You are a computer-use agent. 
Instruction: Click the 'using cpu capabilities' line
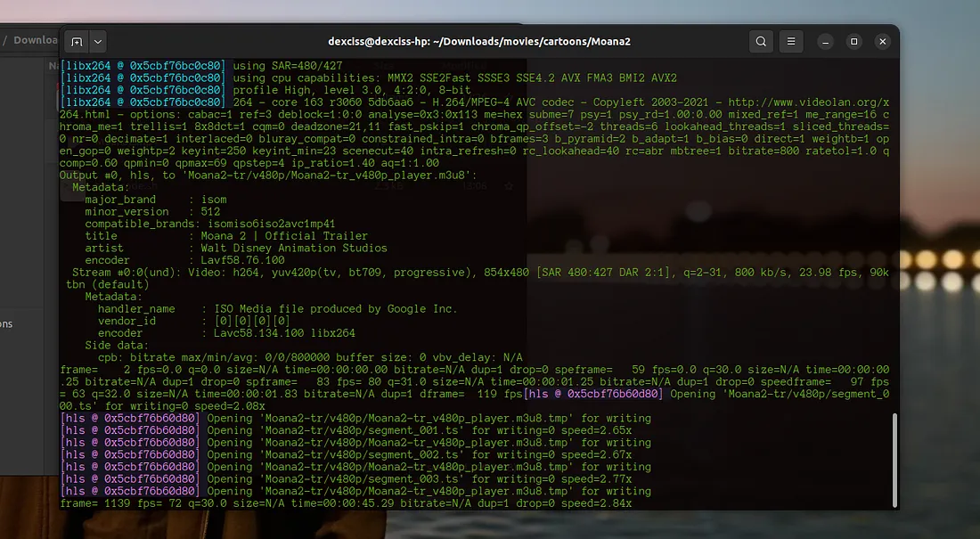coord(455,78)
